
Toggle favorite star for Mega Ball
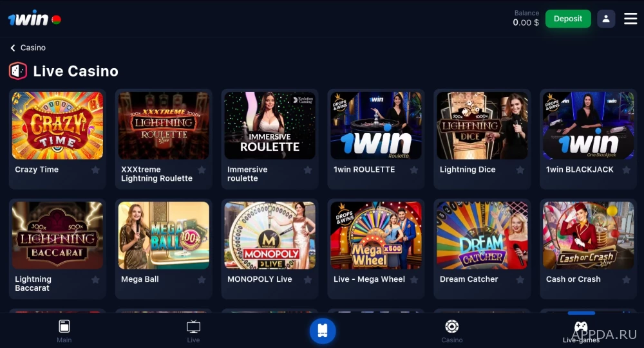click(x=202, y=280)
